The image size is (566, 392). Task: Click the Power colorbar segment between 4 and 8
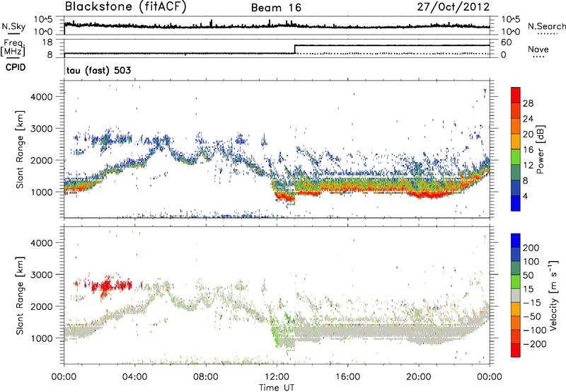coord(516,188)
